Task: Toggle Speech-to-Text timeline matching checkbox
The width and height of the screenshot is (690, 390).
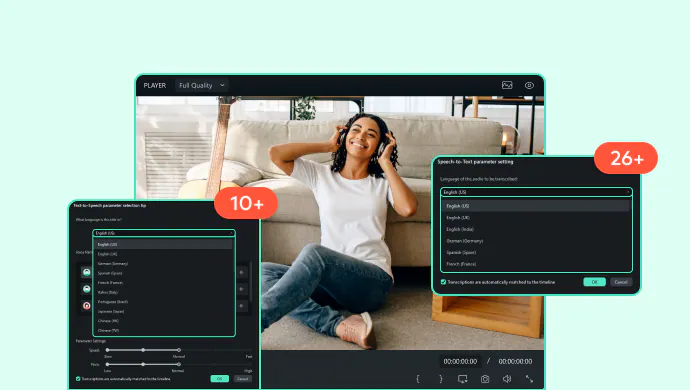Action: 443,282
